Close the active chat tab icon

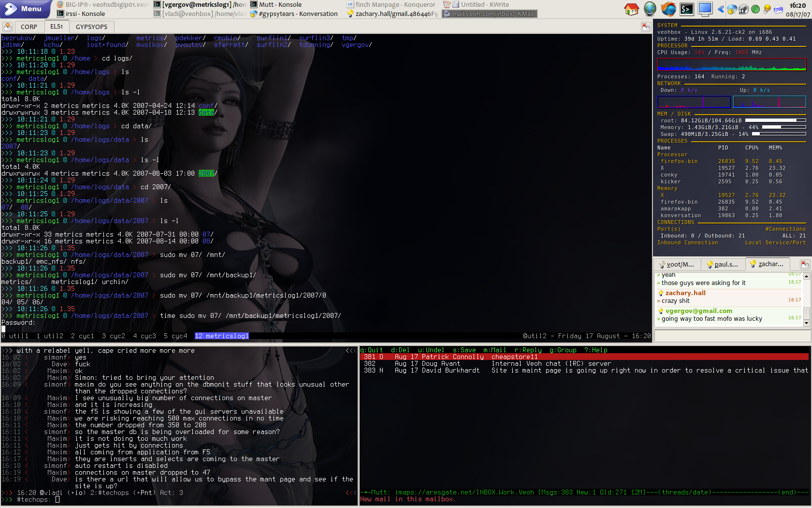point(804,264)
